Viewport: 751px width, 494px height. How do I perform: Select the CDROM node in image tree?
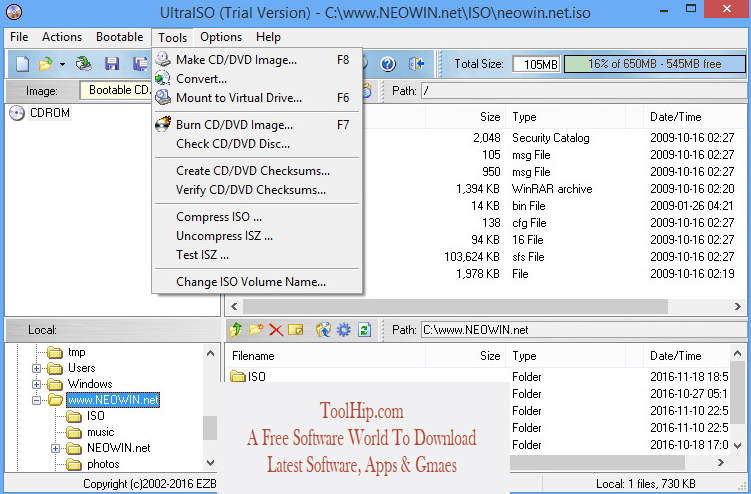pos(50,113)
